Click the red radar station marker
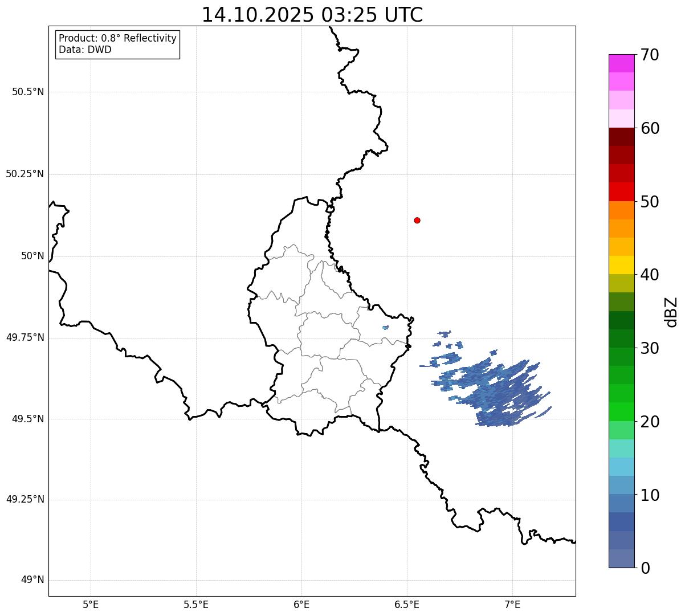 417,220
